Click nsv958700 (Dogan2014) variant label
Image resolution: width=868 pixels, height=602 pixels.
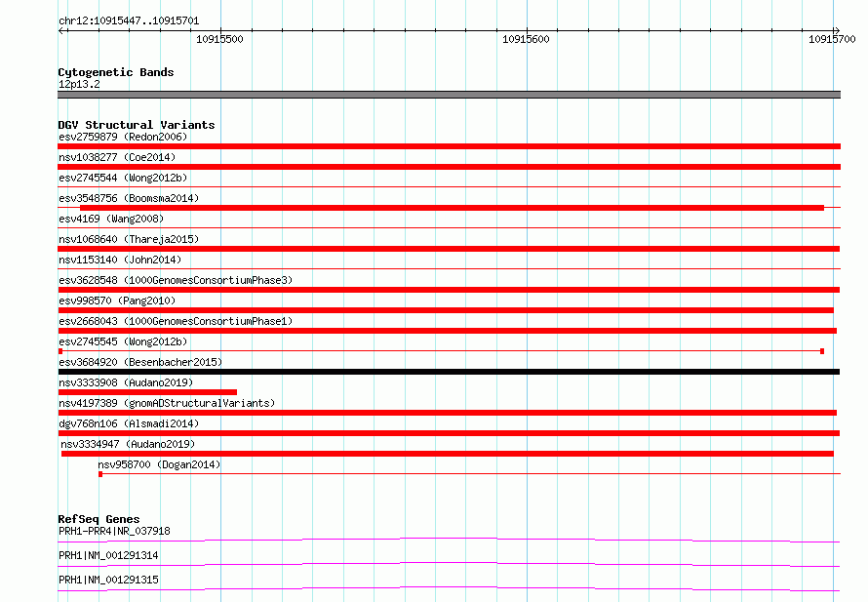tap(159, 464)
